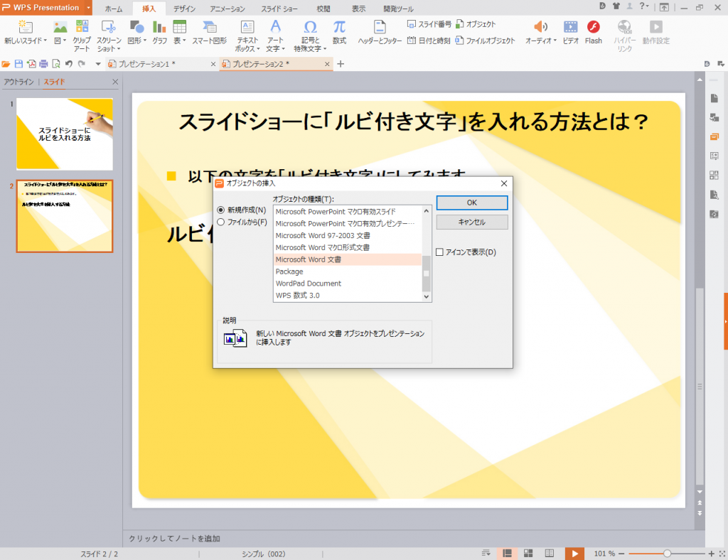Expand the オーディオ audio dropdown

click(555, 41)
